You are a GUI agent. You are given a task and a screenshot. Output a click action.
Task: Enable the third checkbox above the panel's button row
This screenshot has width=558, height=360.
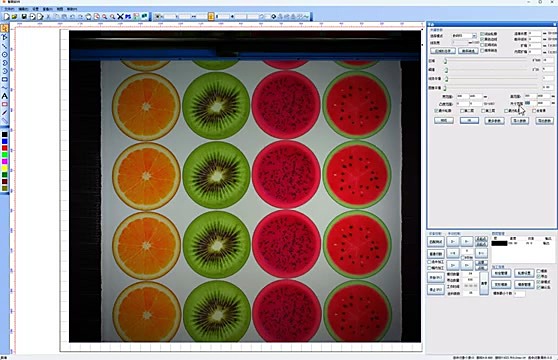tap(483, 111)
